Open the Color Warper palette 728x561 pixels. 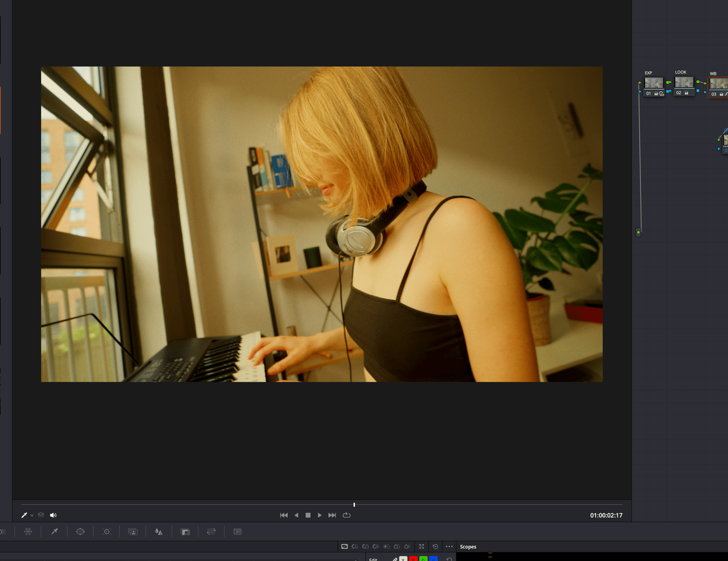coord(28,531)
